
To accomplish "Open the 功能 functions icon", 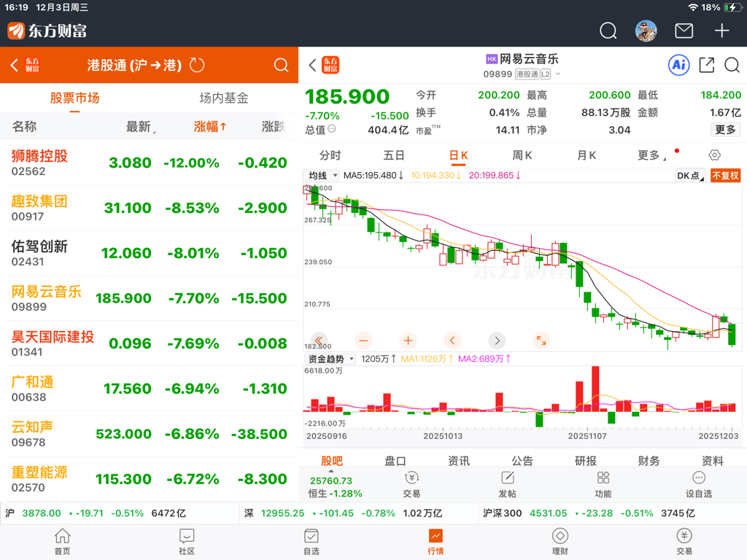I will coord(603,485).
